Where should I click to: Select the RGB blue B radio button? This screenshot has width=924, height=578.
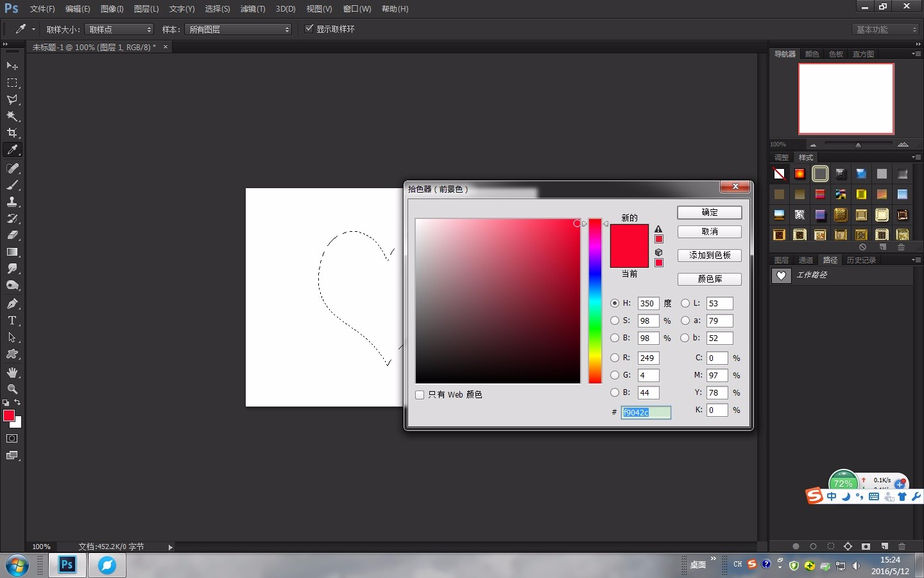tap(615, 392)
